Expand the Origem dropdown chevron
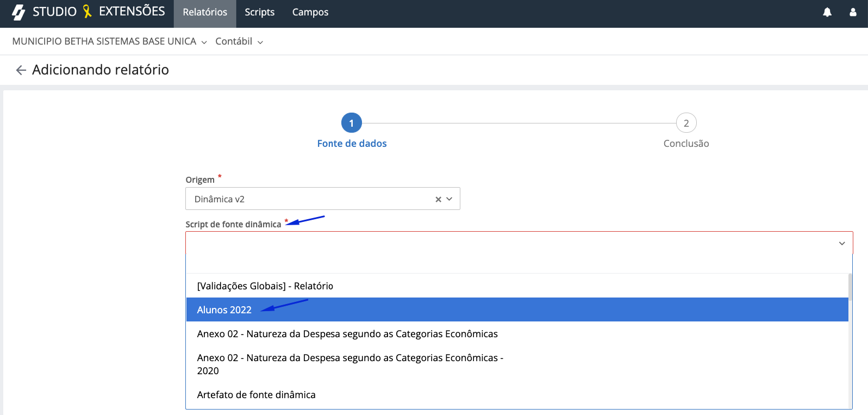 449,199
